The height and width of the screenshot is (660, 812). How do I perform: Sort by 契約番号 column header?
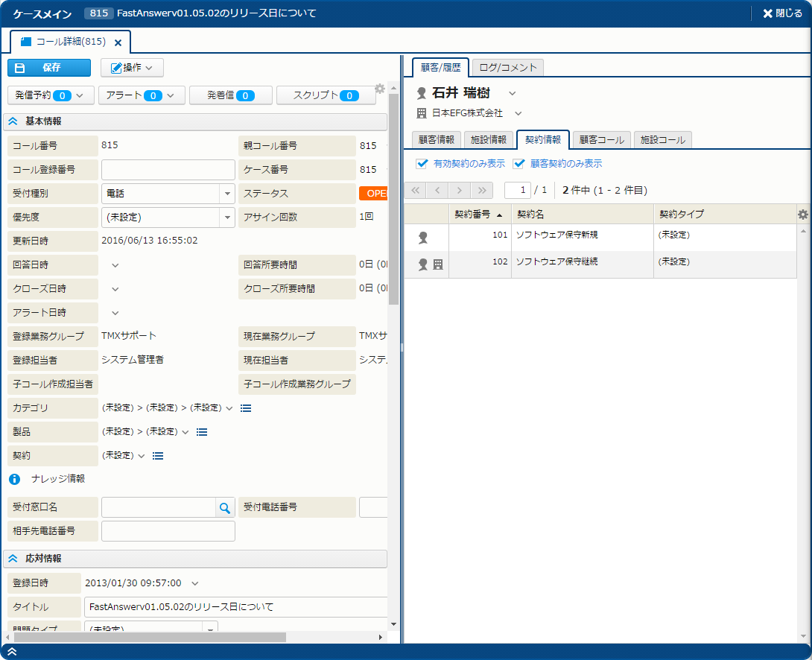472,215
